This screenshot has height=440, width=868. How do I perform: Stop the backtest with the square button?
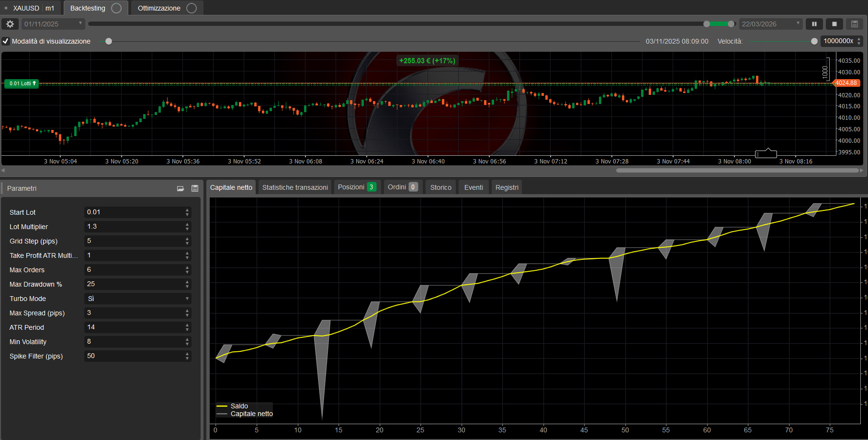[x=834, y=24]
